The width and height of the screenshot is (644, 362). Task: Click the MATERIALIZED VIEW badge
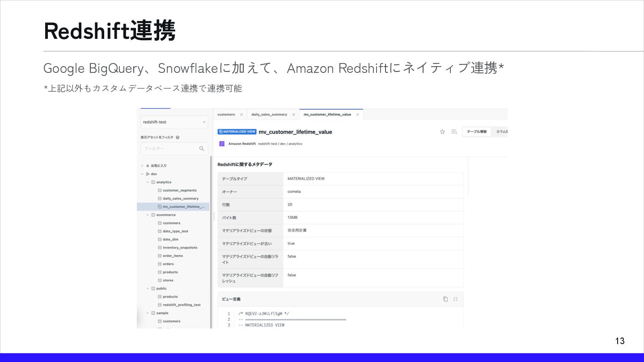237,132
